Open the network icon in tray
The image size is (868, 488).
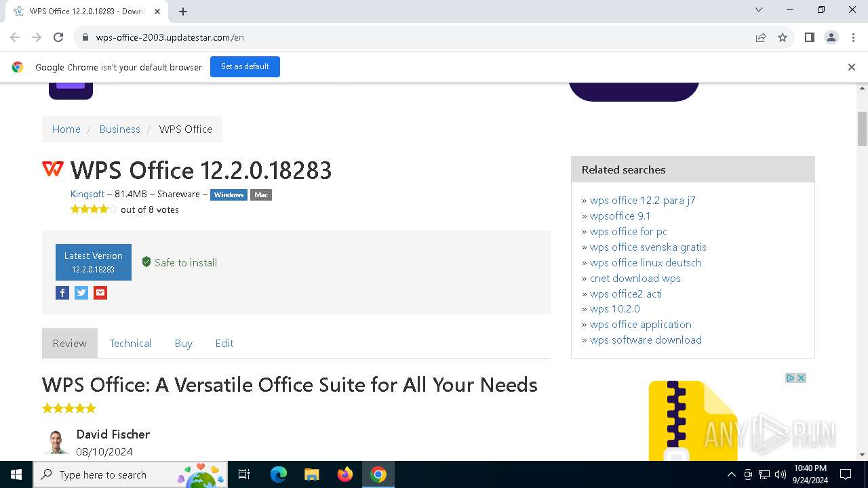(x=764, y=474)
